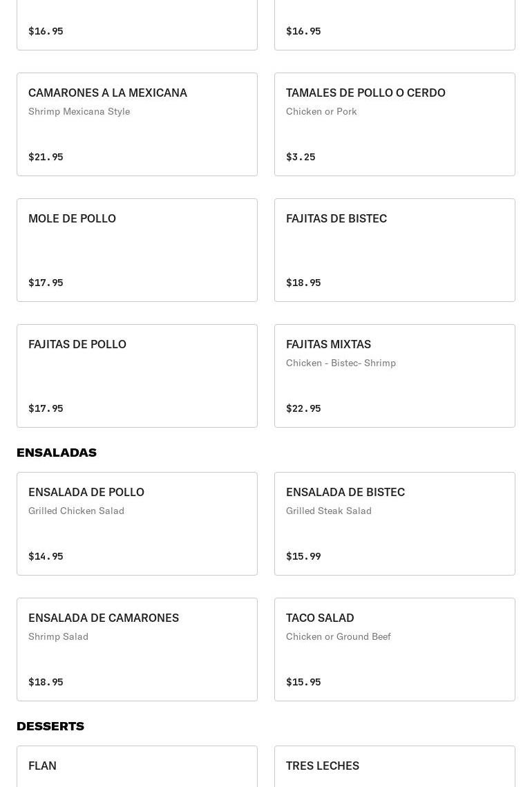Choose the Fajitas de Bistec card
The height and width of the screenshot is (787, 532).
395,250
